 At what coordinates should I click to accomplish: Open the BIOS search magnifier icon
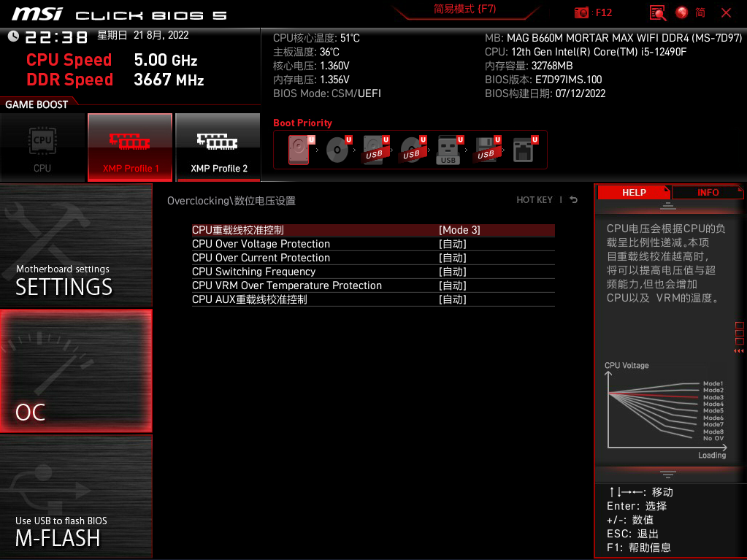[x=657, y=13]
